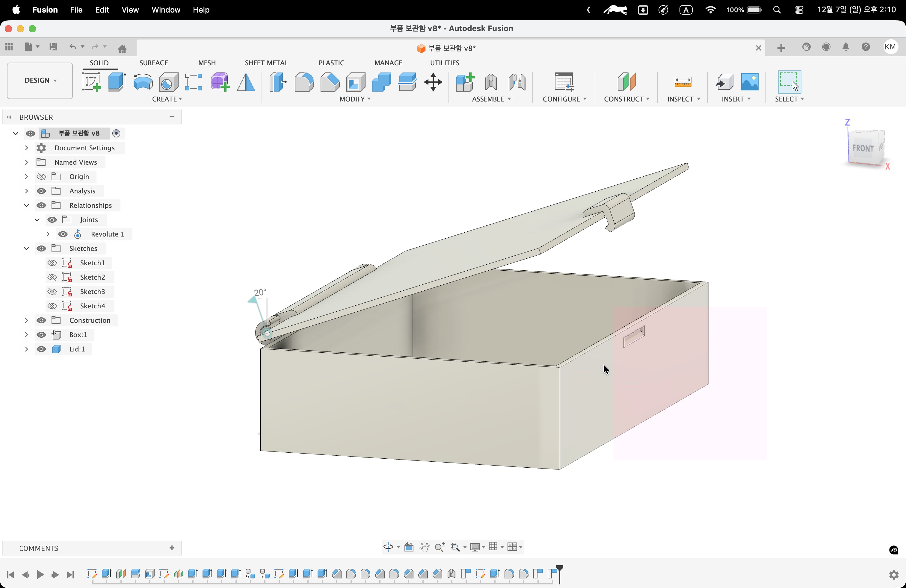The width and height of the screenshot is (906, 588).
Task: Select the Chamfer tool
Action: click(330, 82)
